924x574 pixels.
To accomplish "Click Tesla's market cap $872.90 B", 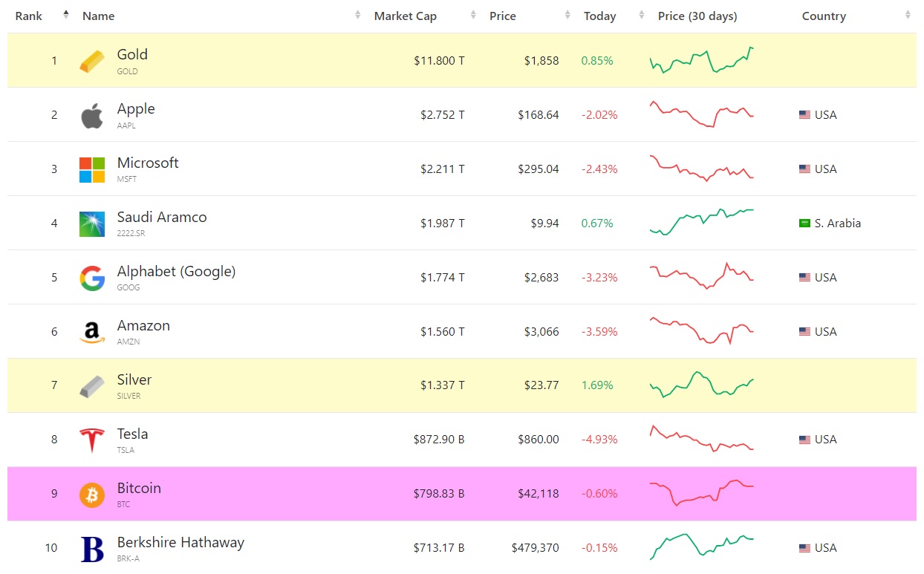I will point(439,440).
